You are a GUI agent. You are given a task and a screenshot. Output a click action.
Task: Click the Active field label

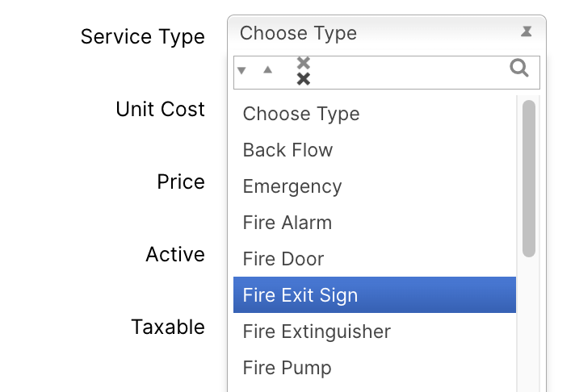point(175,254)
